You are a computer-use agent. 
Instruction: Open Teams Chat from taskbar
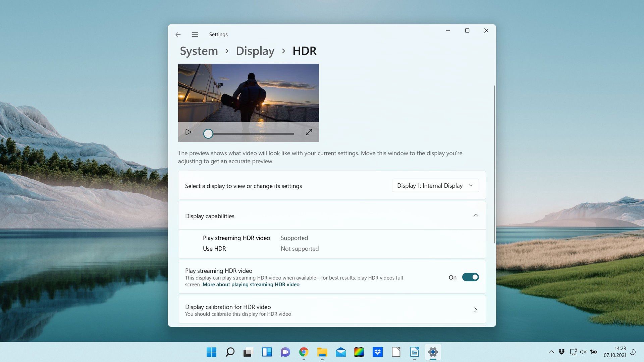[285, 352]
